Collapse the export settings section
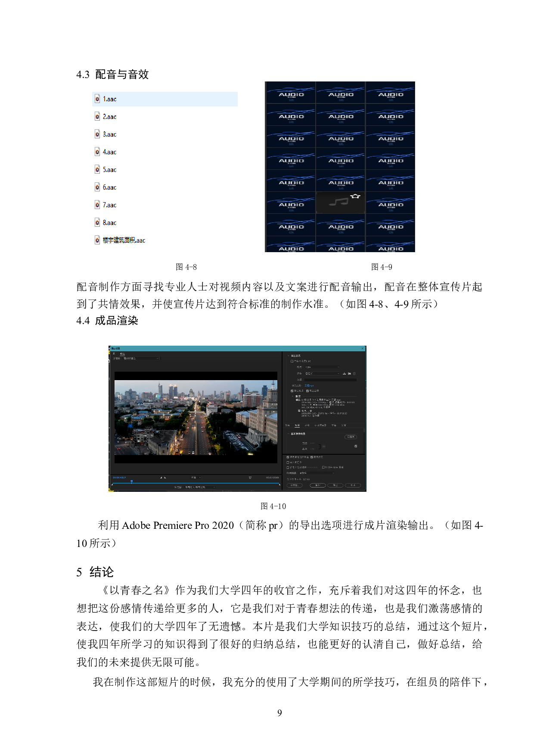This screenshot has height=756, width=534. (289, 356)
